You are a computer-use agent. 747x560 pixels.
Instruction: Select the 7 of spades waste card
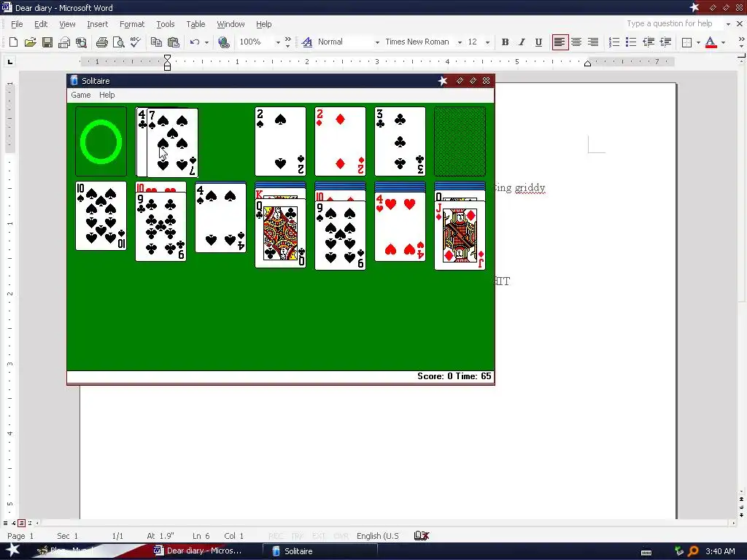[172, 142]
